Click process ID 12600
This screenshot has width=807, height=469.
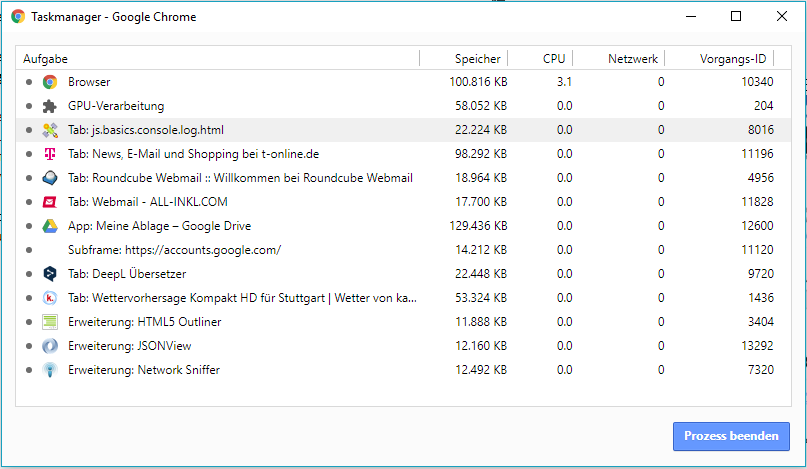(x=757, y=226)
